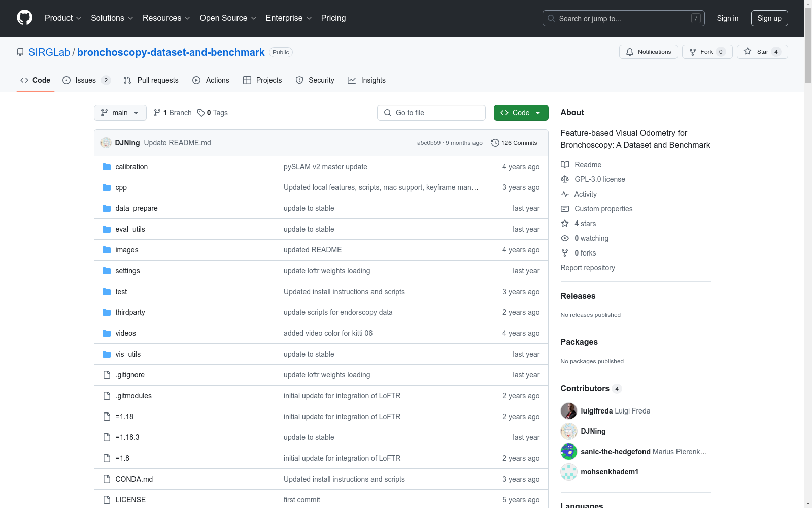Click commit message 'pySLAM v2 master update'
Viewport: 812px width, 508px height.
pyautogui.click(x=325, y=167)
